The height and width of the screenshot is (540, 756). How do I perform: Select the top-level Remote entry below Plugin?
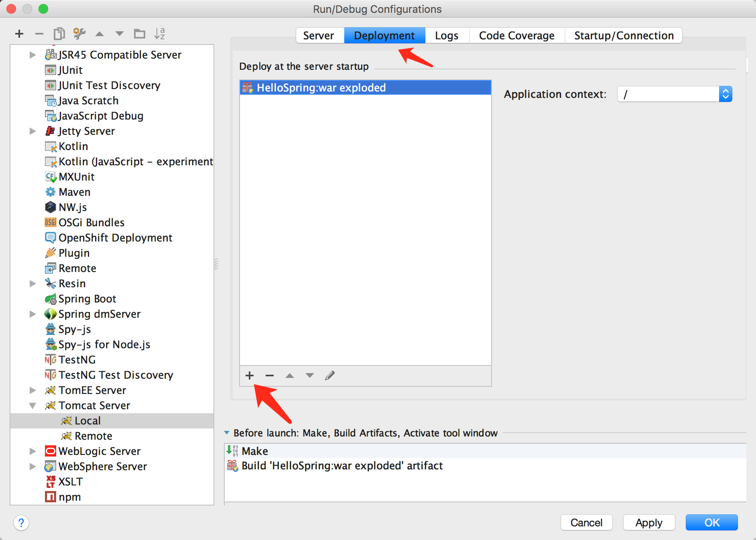(112, 268)
